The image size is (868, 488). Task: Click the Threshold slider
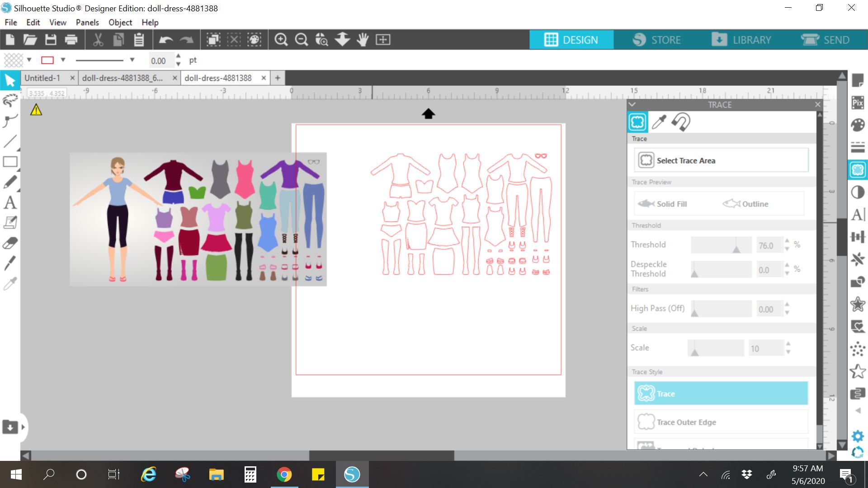pos(721,245)
